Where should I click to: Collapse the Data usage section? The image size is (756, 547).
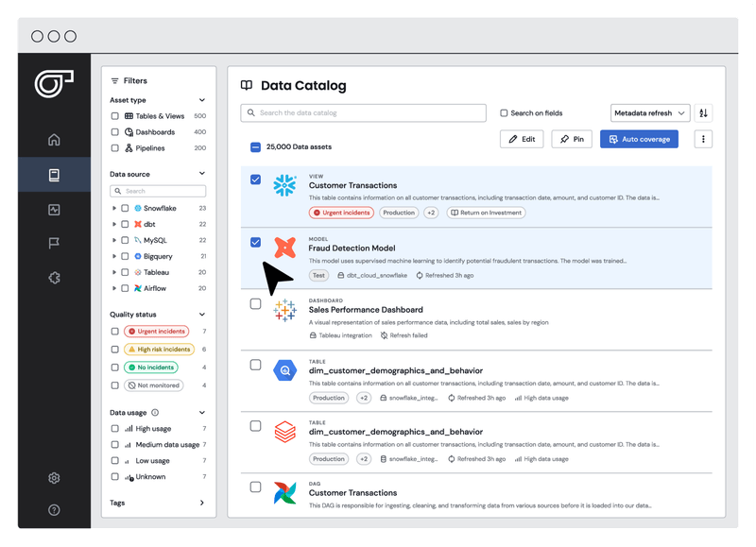click(x=202, y=413)
